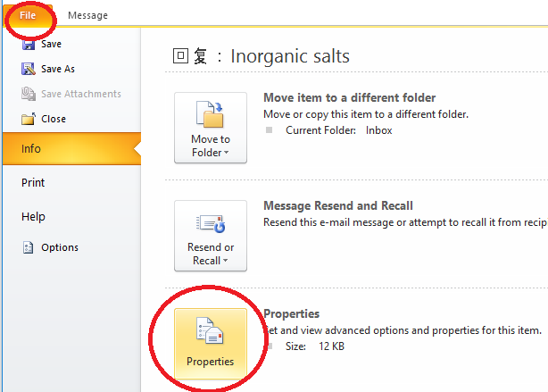Open the Print section
The width and height of the screenshot is (548, 392).
33,182
